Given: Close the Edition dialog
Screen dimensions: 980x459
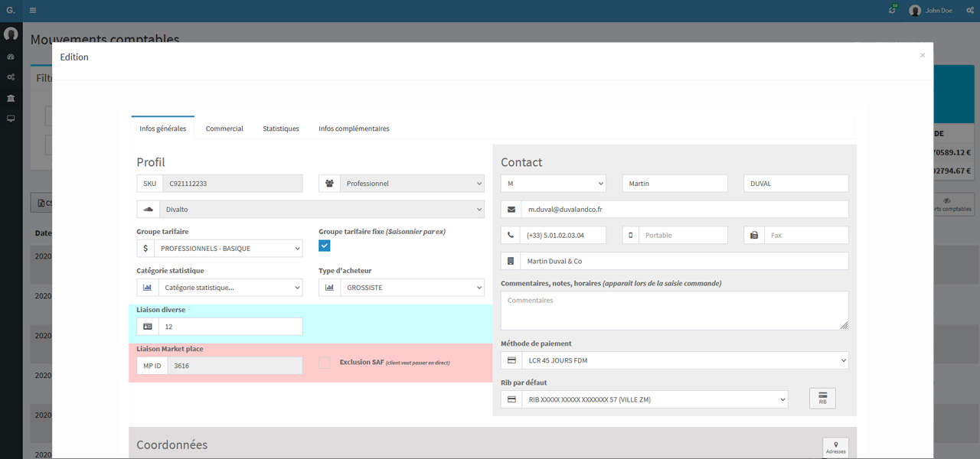Looking at the screenshot, I should (923, 55).
